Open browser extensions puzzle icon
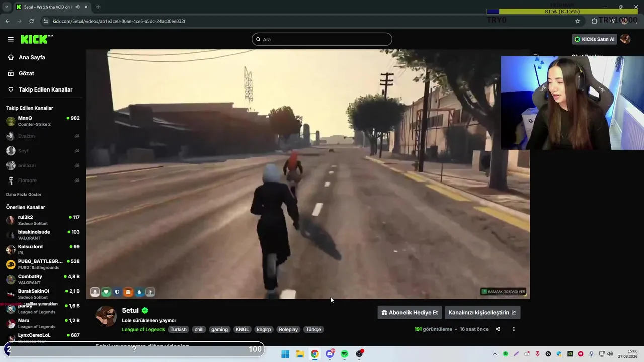 click(594, 21)
